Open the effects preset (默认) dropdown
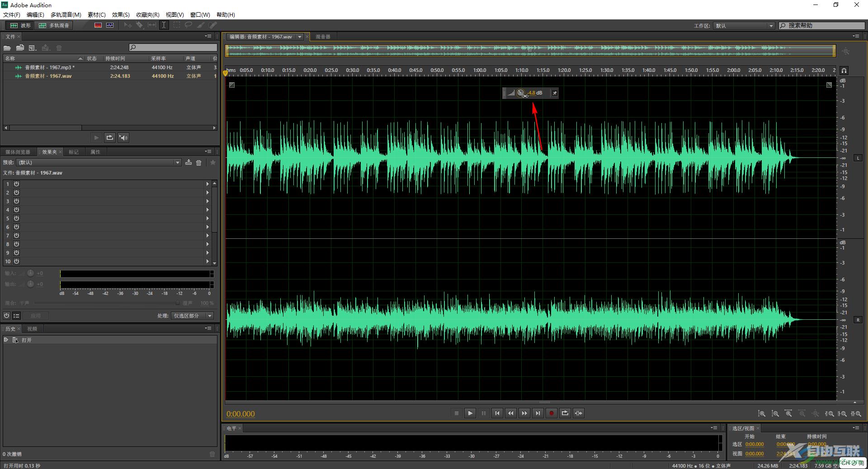The image size is (868, 469). click(99, 162)
